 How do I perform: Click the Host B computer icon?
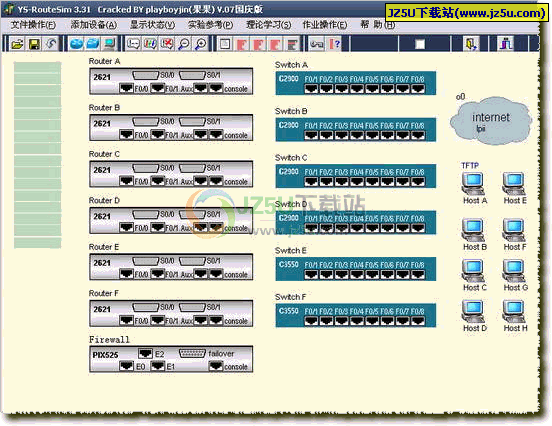click(x=473, y=230)
